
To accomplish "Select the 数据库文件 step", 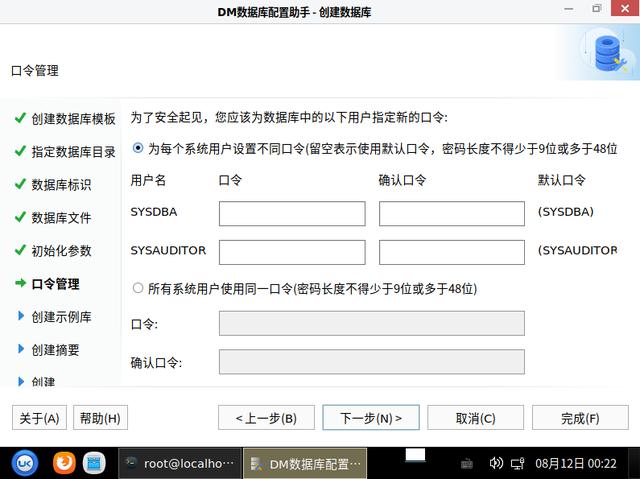I will (x=61, y=218).
